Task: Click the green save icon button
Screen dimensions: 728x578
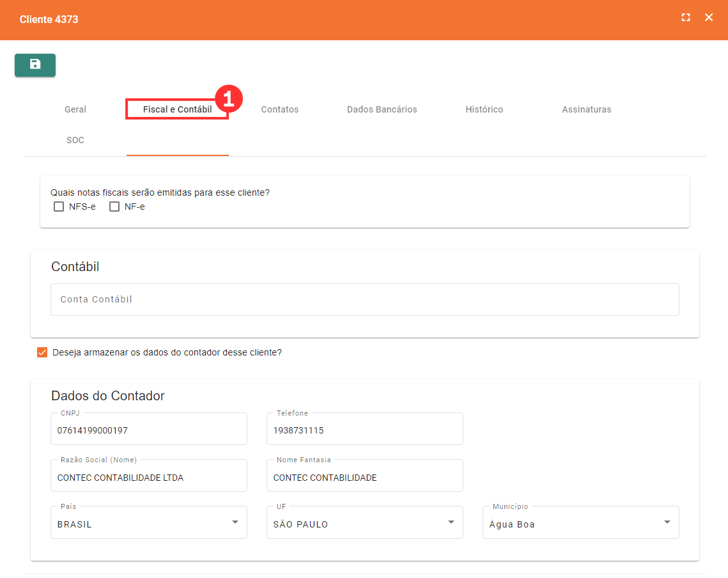Action: [35, 65]
